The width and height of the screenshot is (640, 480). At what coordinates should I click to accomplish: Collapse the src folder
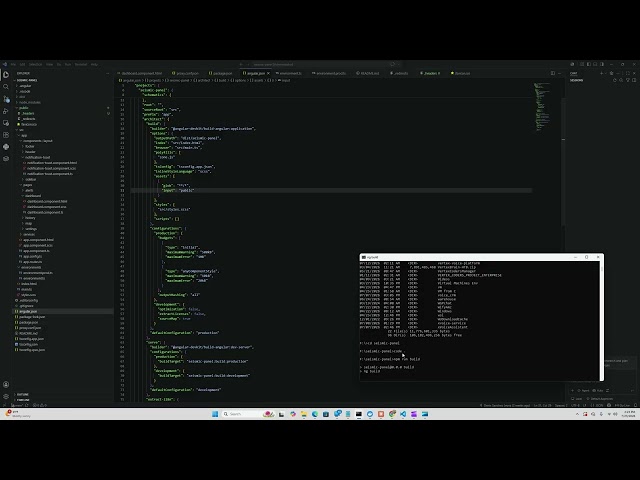[x=21, y=130]
